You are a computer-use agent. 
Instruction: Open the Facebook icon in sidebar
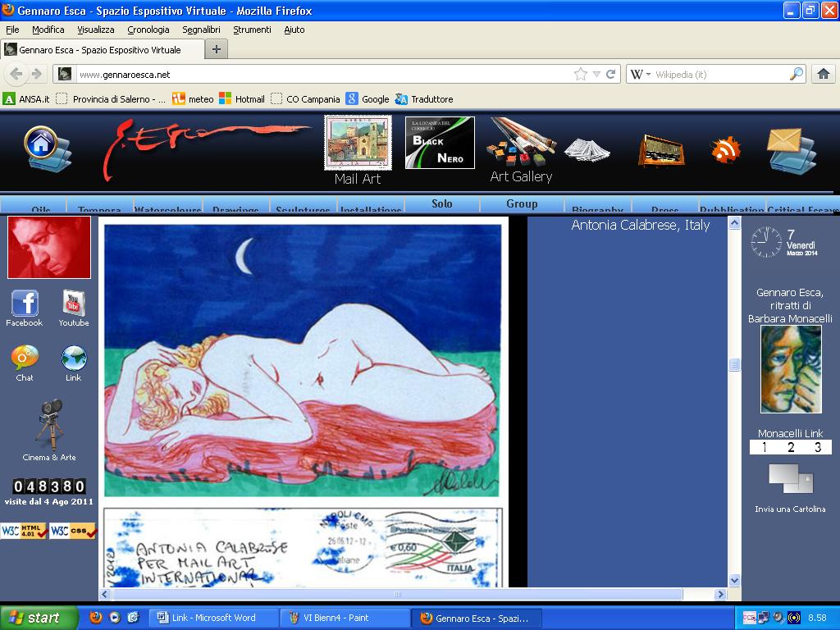(x=25, y=304)
